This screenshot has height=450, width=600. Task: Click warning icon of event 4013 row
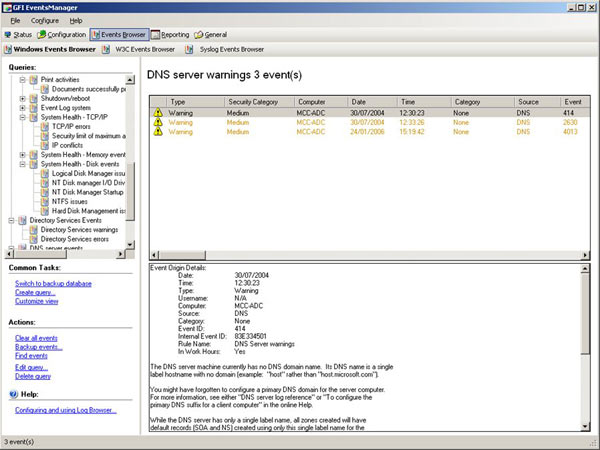click(158, 132)
